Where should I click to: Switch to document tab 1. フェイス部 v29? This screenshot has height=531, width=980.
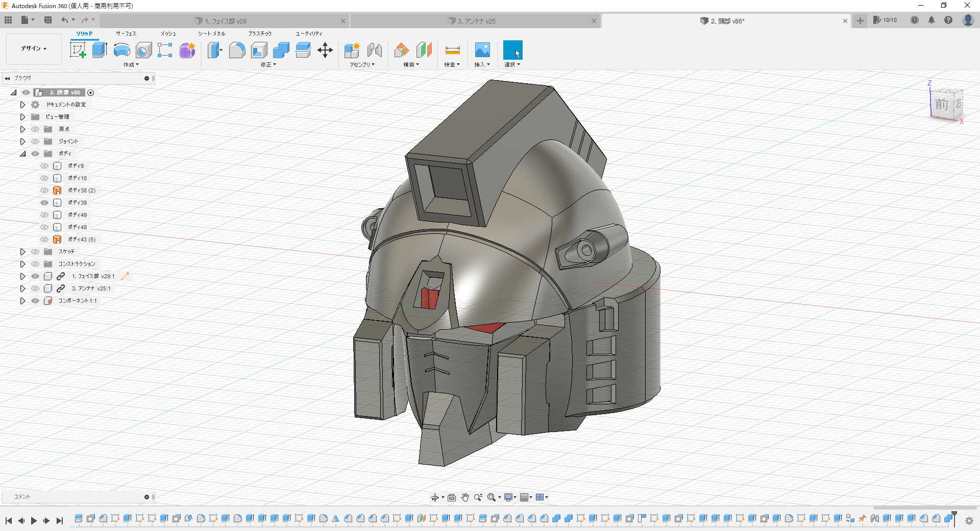click(x=225, y=21)
